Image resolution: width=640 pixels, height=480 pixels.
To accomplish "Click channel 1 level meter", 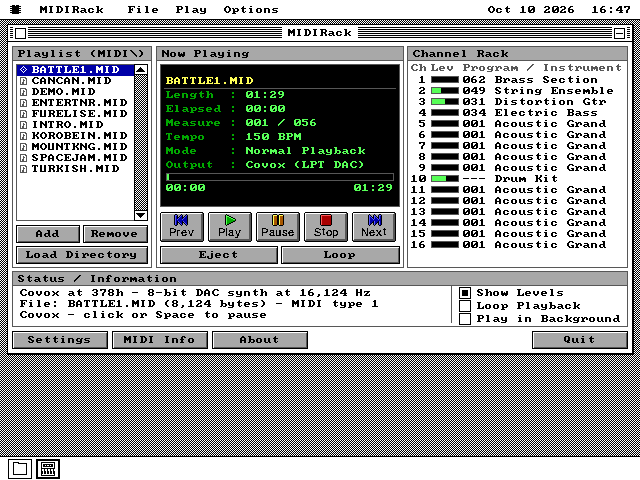I will (445, 80).
